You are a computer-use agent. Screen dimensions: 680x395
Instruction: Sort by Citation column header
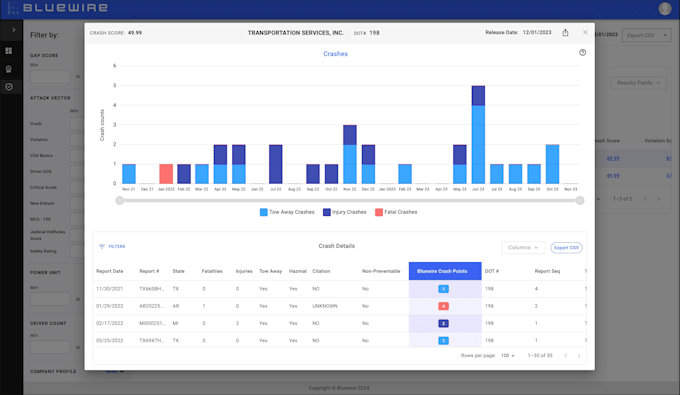click(x=321, y=271)
